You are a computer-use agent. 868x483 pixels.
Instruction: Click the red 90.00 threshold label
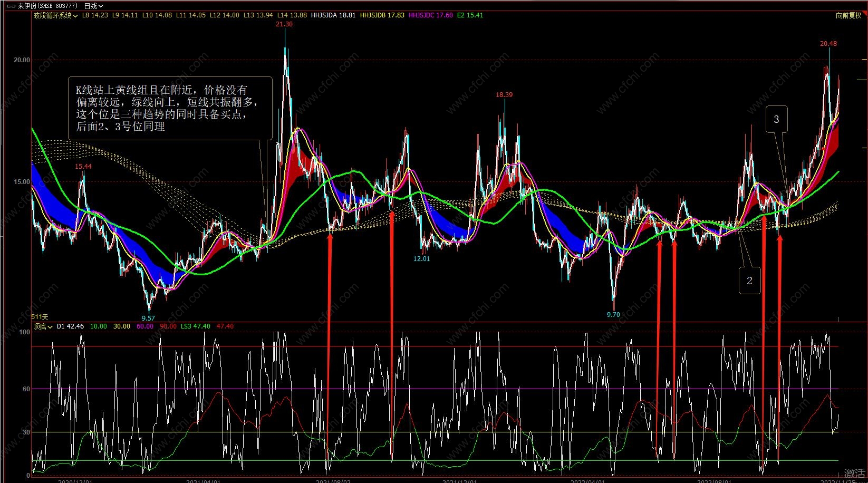[168, 326]
